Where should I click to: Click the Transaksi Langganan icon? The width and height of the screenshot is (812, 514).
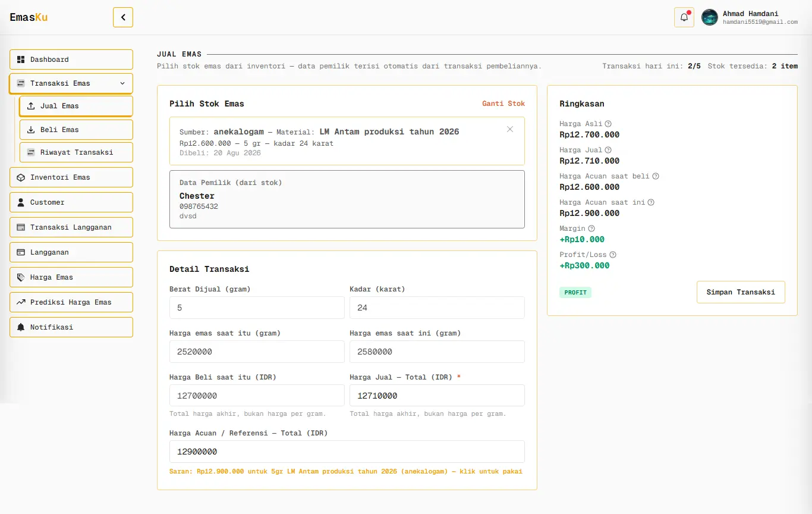pyautogui.click(x=21, y=227)
